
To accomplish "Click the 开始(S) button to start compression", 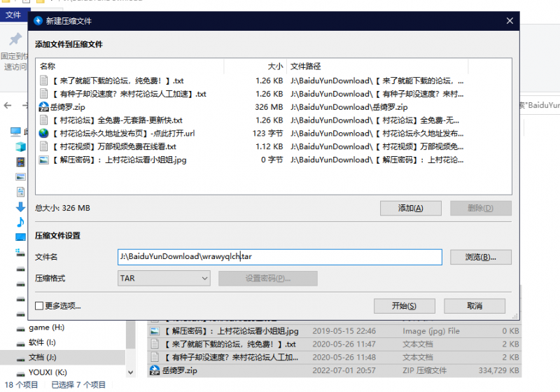I will coord(404,306).
